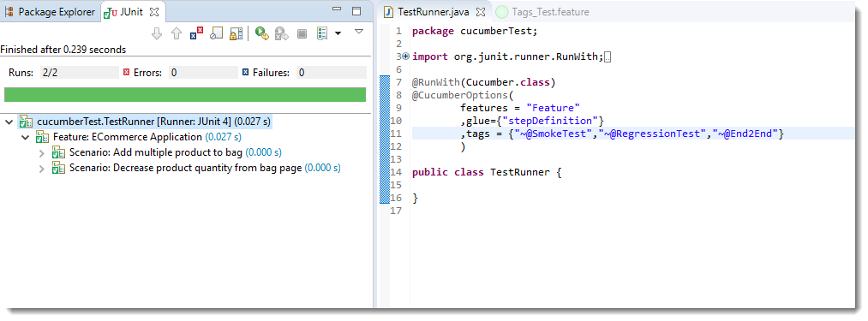Screen dimensions: 868x321
Task: Click the cucumber icon on Tags_Test.feature tab
Action: click(x=501, y=12)
